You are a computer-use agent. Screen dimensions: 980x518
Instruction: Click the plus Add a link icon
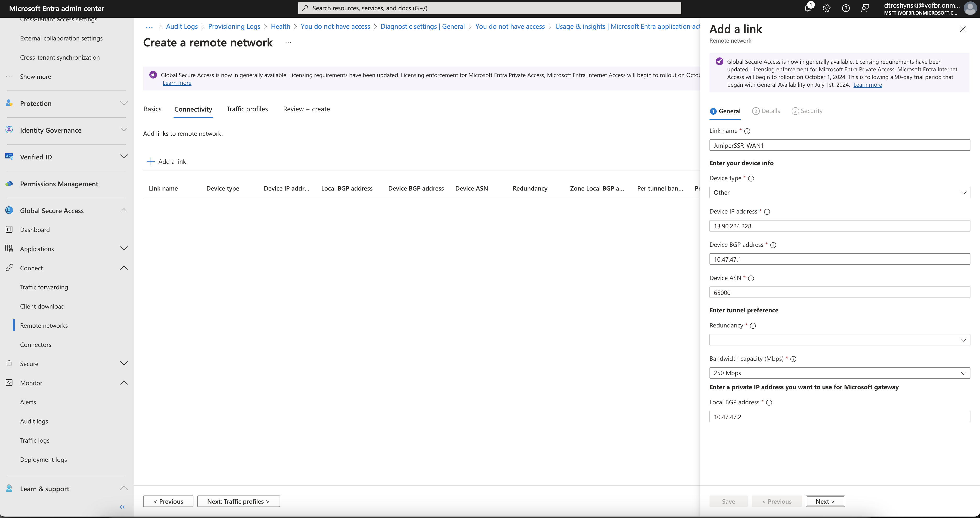[x=151, y=162]
